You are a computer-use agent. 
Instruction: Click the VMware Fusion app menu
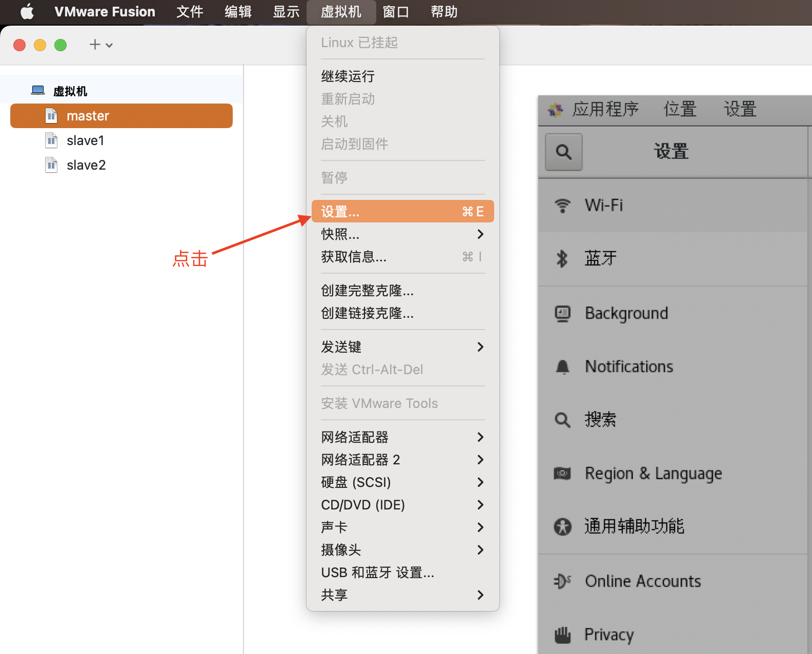(105, 11)
